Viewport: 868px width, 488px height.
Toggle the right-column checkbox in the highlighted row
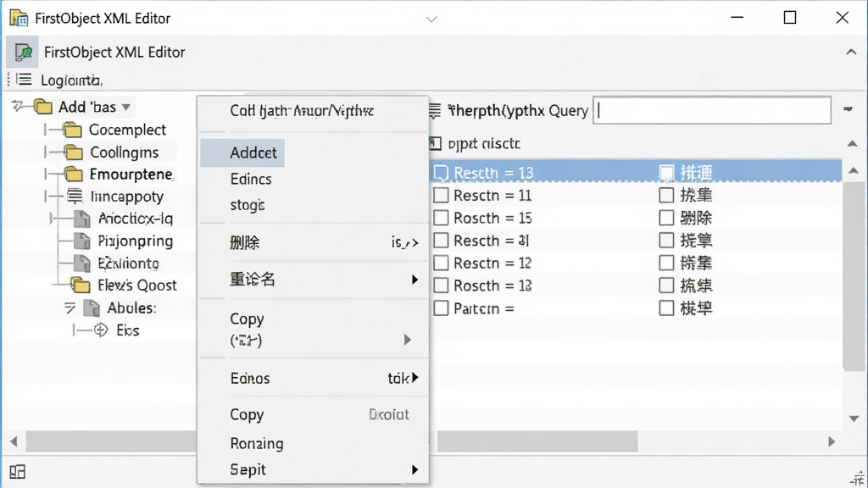point(666,173)
